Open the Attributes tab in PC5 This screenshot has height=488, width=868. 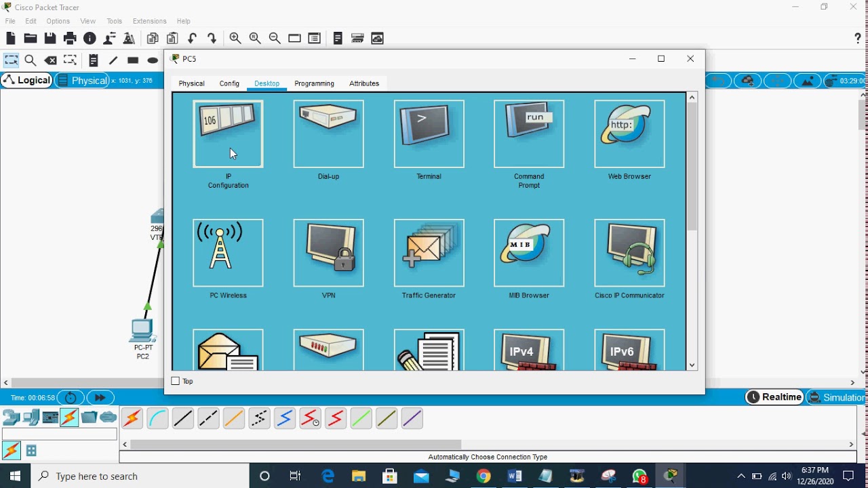pyautogui.click(x=364, y=83)
